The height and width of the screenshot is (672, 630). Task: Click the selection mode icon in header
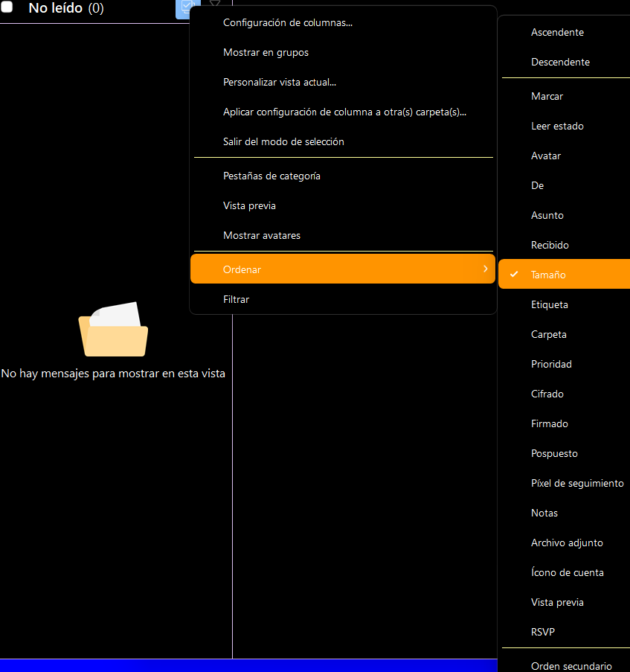(183, 7)
